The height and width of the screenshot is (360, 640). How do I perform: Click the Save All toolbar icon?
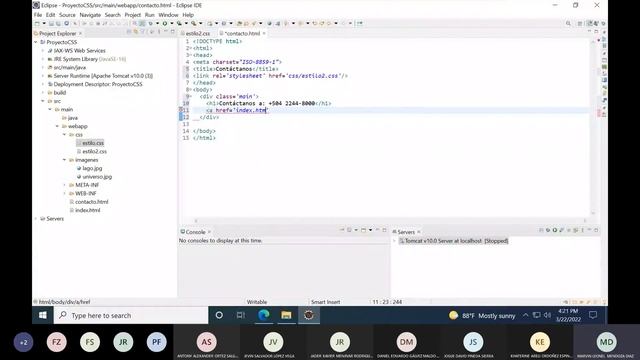click(x=58, y=24)
